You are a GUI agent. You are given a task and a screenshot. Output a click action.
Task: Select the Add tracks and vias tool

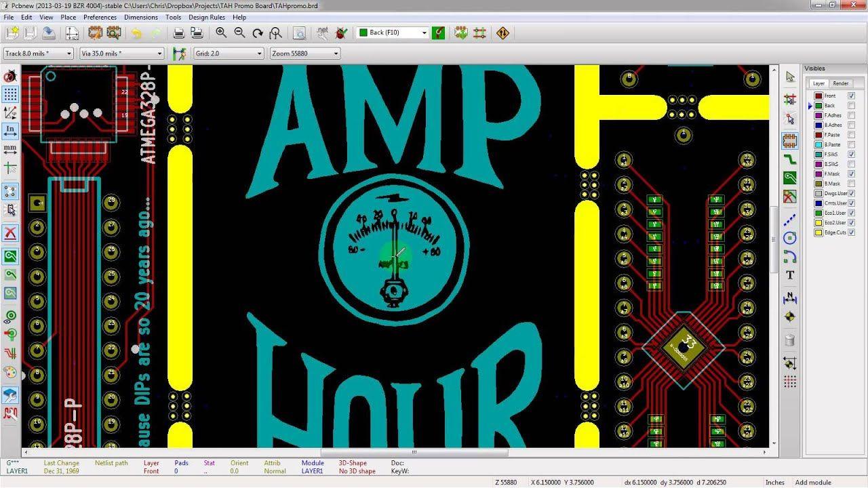click(x=790, y=159)
